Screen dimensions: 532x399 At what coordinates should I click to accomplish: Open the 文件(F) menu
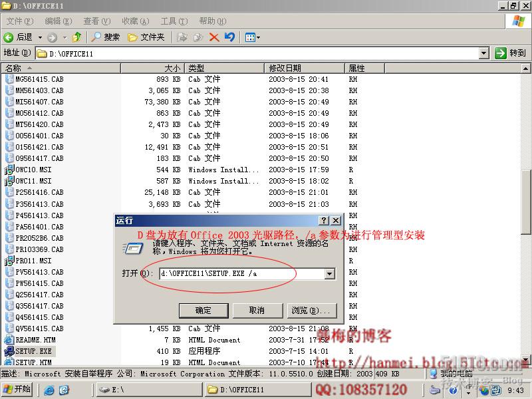click(20, 21)
